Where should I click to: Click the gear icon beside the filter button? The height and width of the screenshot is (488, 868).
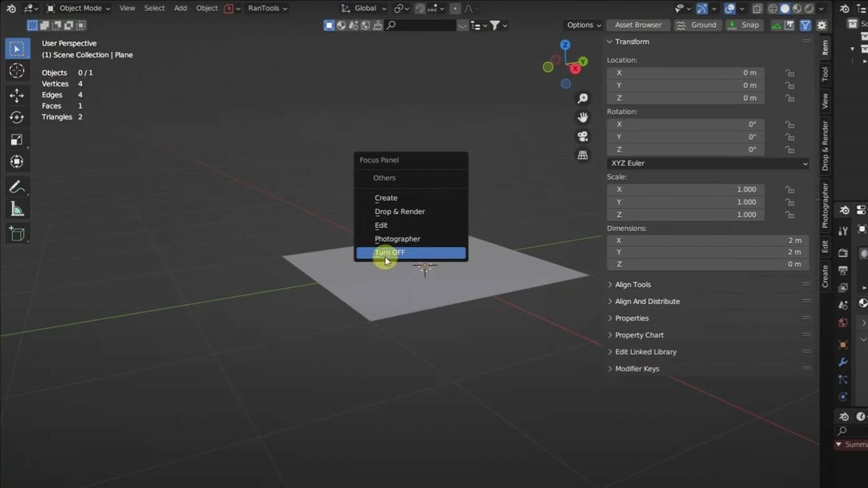click(x=822, y=25)
